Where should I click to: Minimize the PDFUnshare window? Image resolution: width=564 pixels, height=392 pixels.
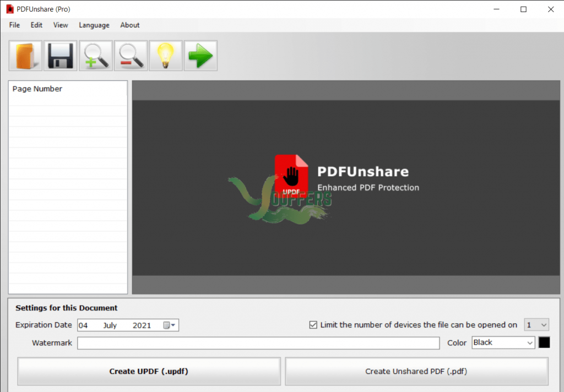point(496,9)
